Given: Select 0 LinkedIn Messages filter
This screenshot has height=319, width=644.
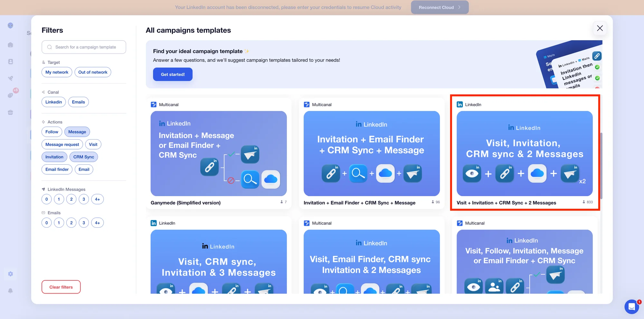Looking at the screenshot, I should click(46, 199).
